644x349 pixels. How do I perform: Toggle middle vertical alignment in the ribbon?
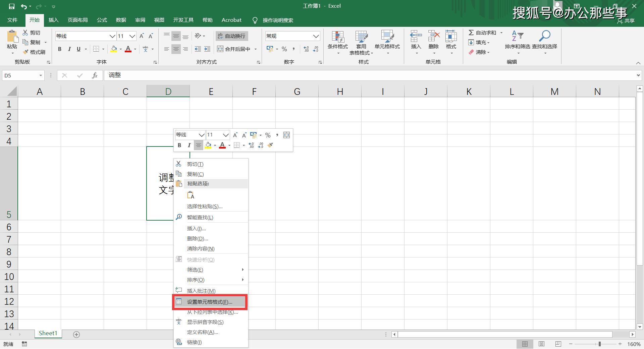(x=176, y=36)
